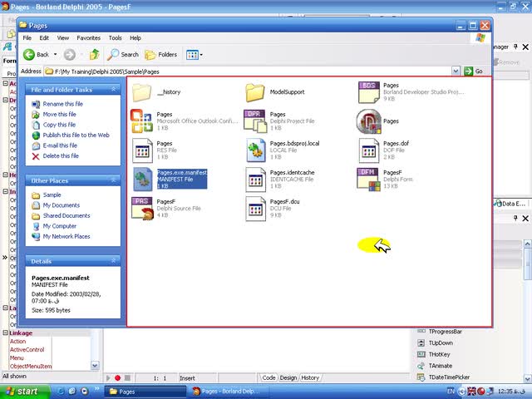Click Move this file

pyautogui.click(x=59, y=115)
